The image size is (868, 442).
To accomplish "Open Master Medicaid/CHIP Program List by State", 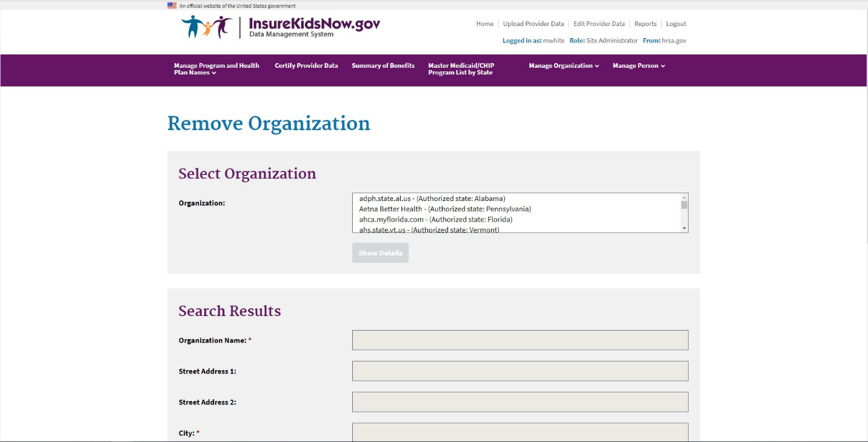I will 461,69.
